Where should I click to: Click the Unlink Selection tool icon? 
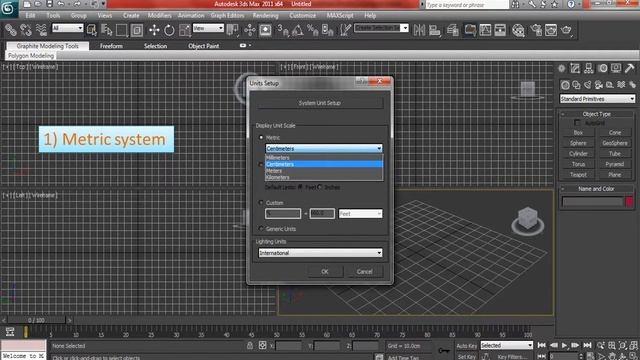point(26,30)
